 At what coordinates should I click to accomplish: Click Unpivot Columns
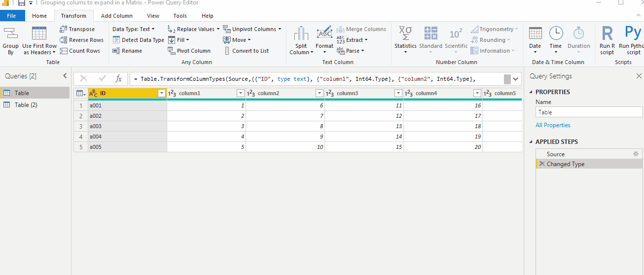coord(252,29)
